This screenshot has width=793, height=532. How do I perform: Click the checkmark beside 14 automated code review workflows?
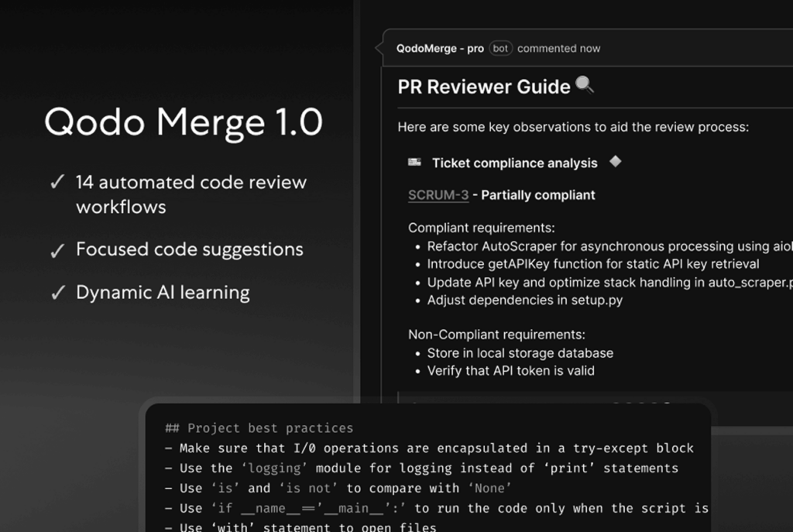coord(57,182)
